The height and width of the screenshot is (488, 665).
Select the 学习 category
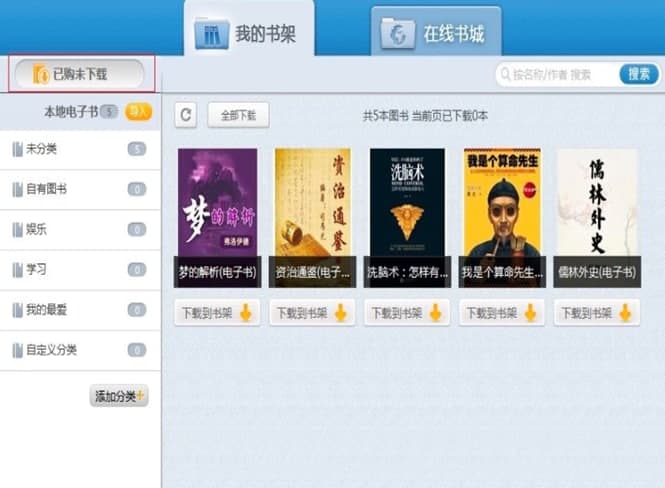[x=80, y=270]
